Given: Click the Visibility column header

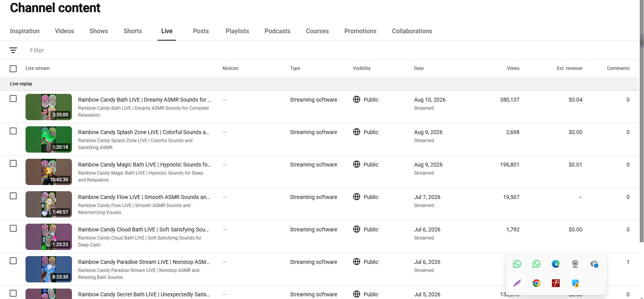Looking at the screenshot, I should [362, 68].
